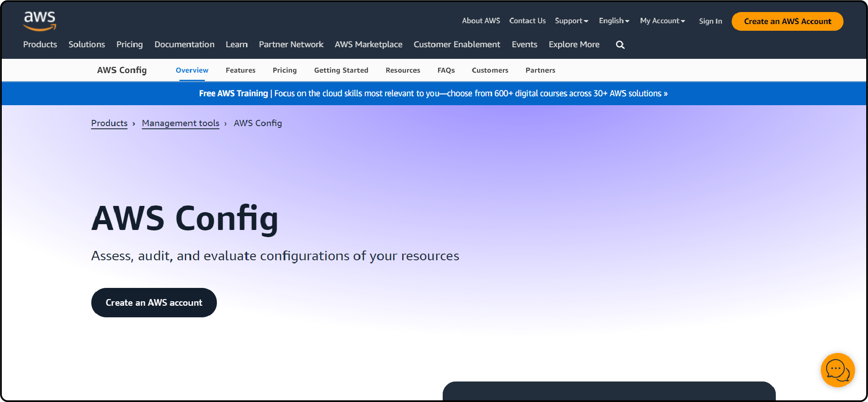868x402 pixels.
Task: Follow the Management tools breadcrumb link
Action: coord(181,123)
